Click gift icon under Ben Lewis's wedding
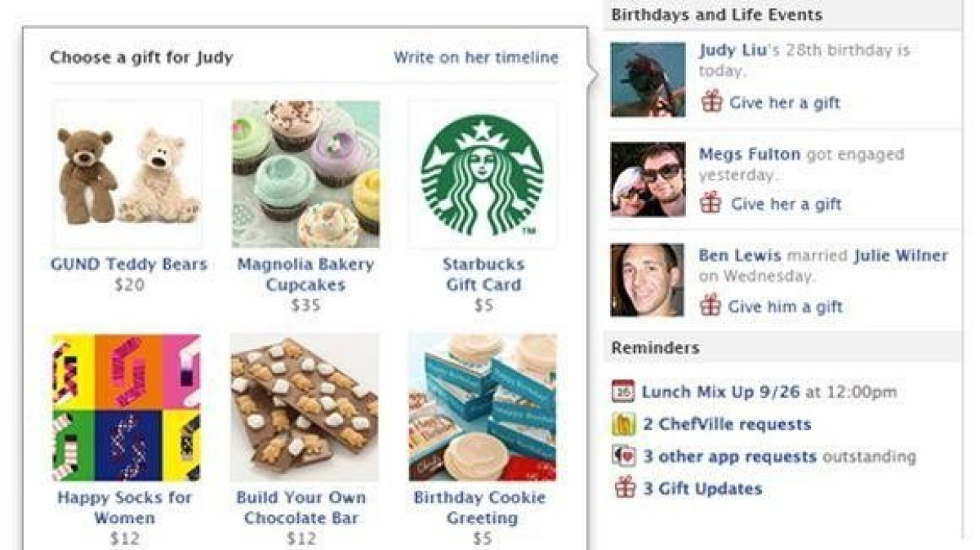 tap(710, 306)
